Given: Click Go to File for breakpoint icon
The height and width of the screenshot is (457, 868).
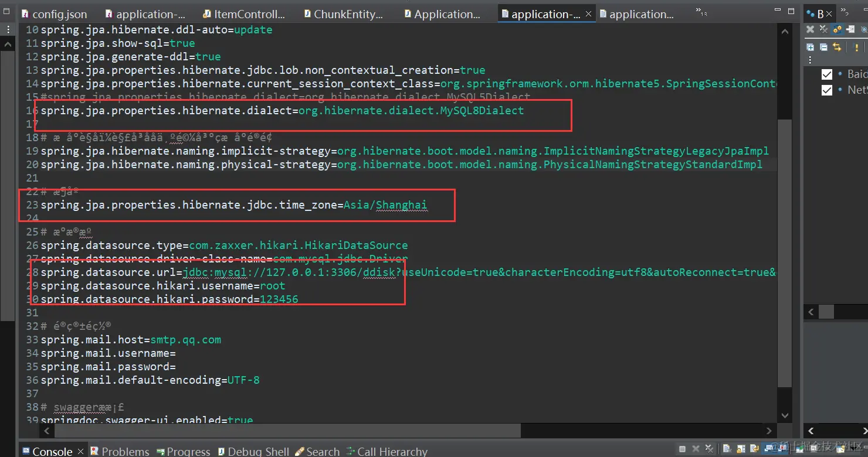Looking at the screenshot, I should [x=850, y=29].
